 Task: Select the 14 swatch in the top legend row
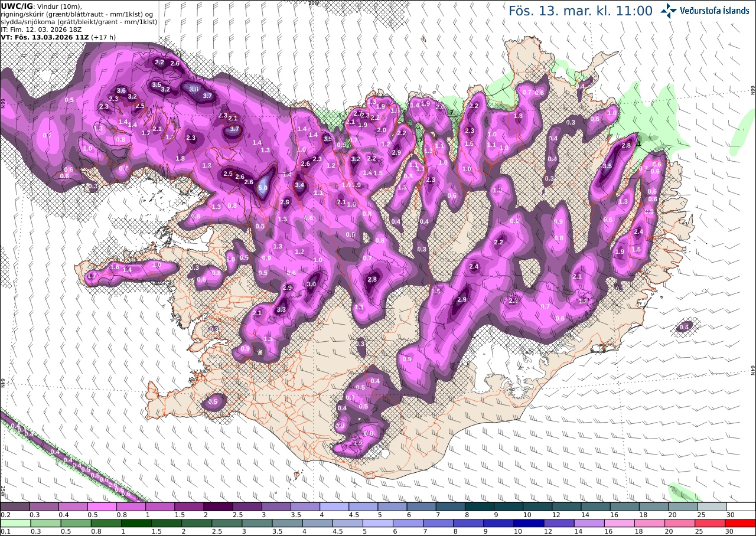coord(596,506)
